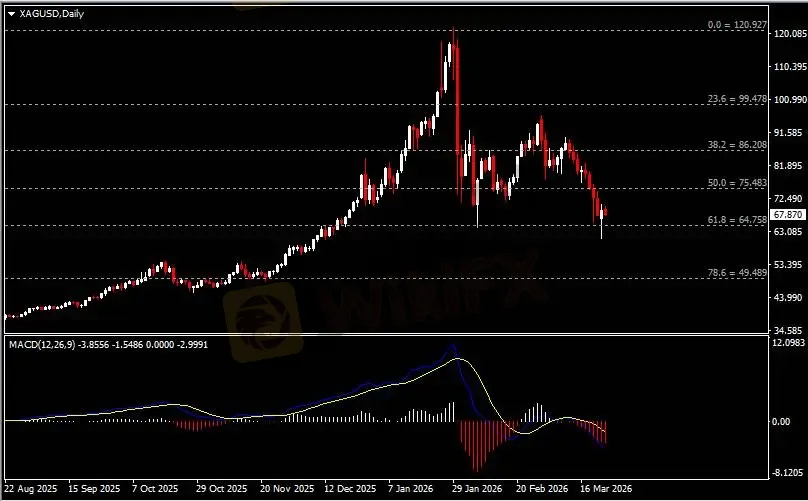Click MACD scale value 0.00
This screenshot has height=501, width=808.
click(x=782, y=421)
